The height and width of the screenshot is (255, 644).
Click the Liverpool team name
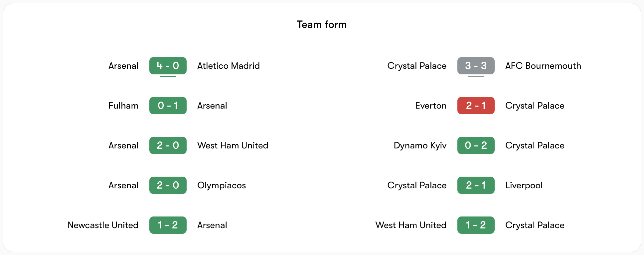(x=524, y=185)
